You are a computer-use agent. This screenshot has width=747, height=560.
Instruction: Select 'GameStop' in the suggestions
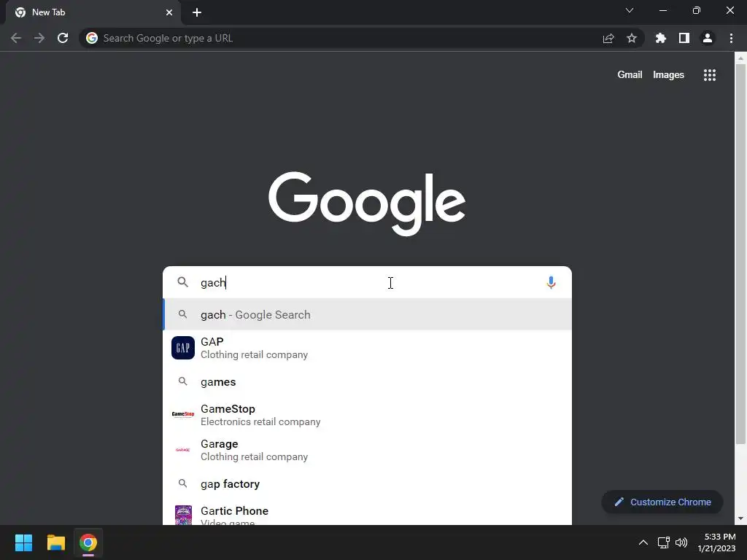[x=368, y=415]
